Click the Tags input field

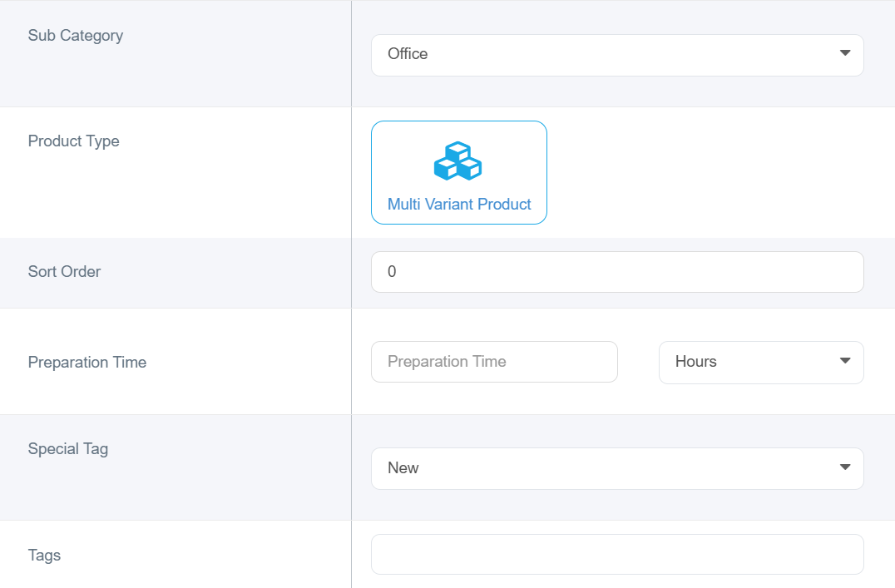[x=617, y=555]
